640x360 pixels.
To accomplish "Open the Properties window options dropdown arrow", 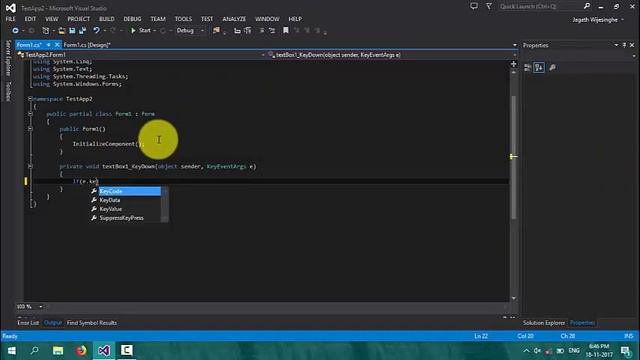I will coord(616,45).
